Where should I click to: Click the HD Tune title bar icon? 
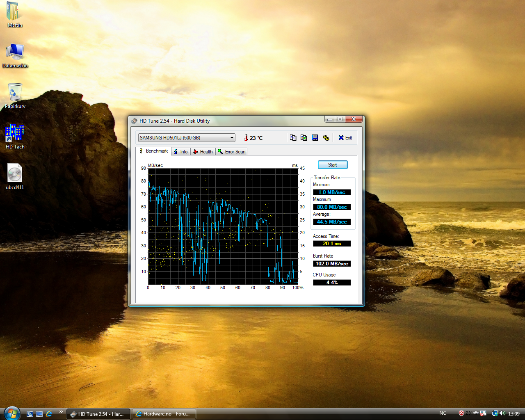click(134, 121)
